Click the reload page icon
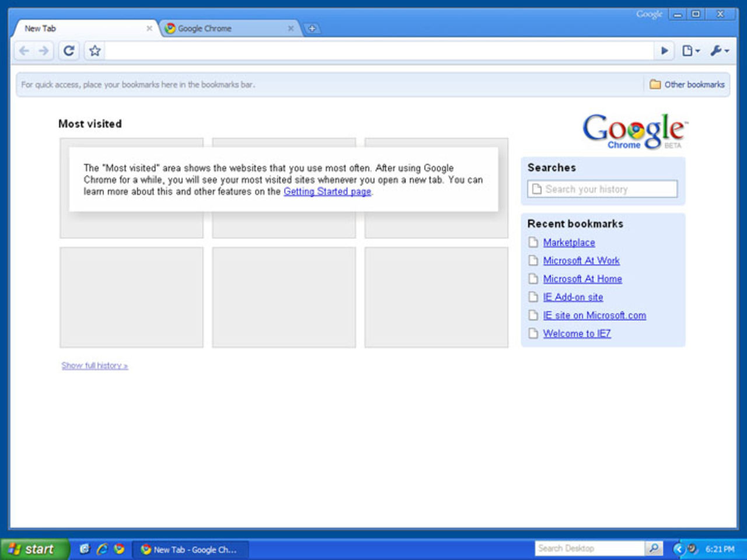Screen dimensions: 747x560 [x=68, y=51]
